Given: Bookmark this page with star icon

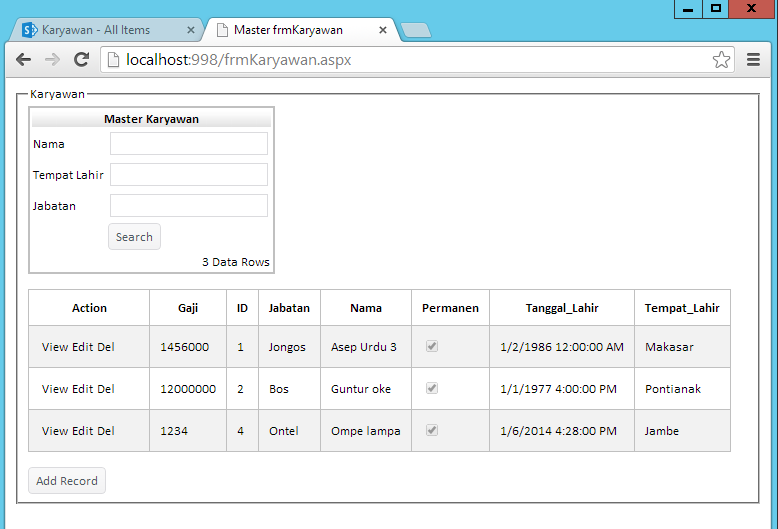Looking at the screenshot, I should point(721,60).
